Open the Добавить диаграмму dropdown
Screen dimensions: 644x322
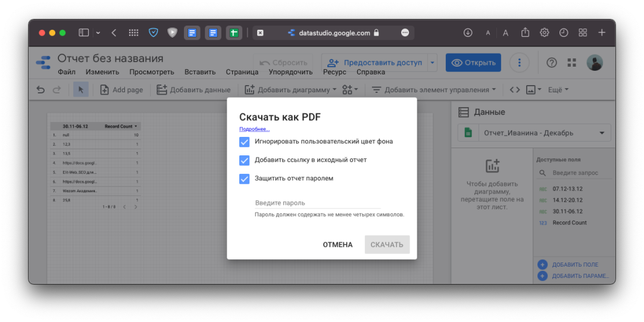(x=291, y=89)
